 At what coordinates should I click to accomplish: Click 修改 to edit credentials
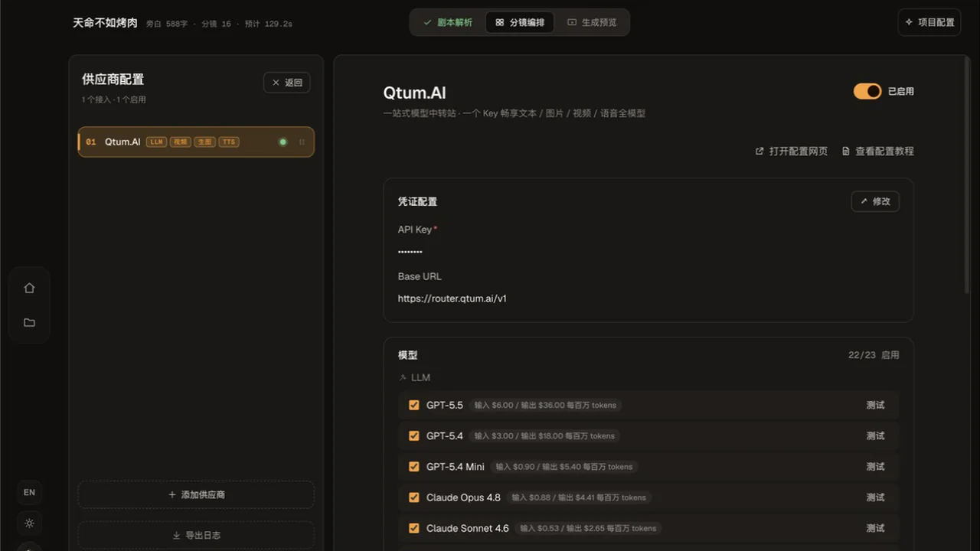pos(875,201)
